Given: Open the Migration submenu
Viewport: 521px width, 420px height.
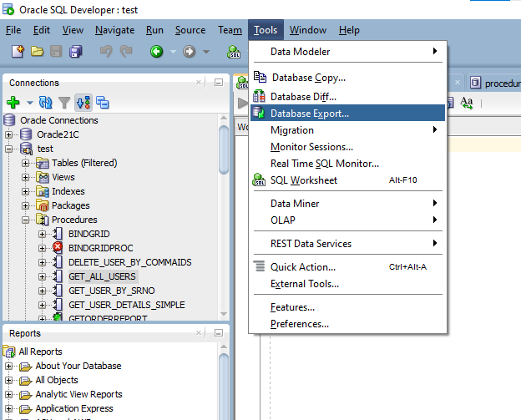Looking at the screenshot, I should 347,130.
